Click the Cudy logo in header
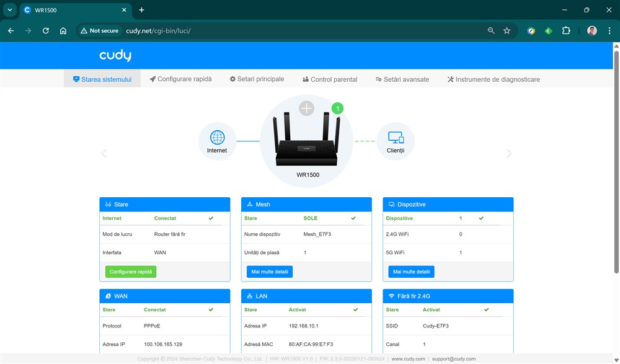 pyautogui.click(x=115, y=56)
